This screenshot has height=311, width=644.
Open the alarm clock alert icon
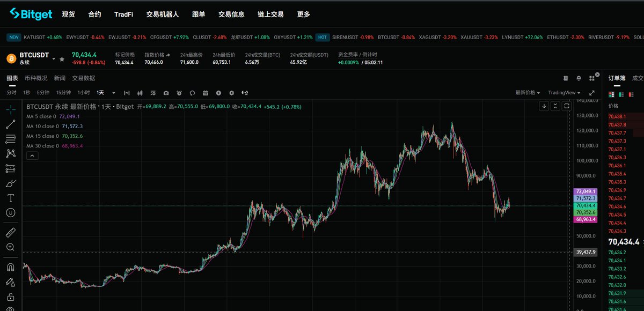[x=179, y=93]
